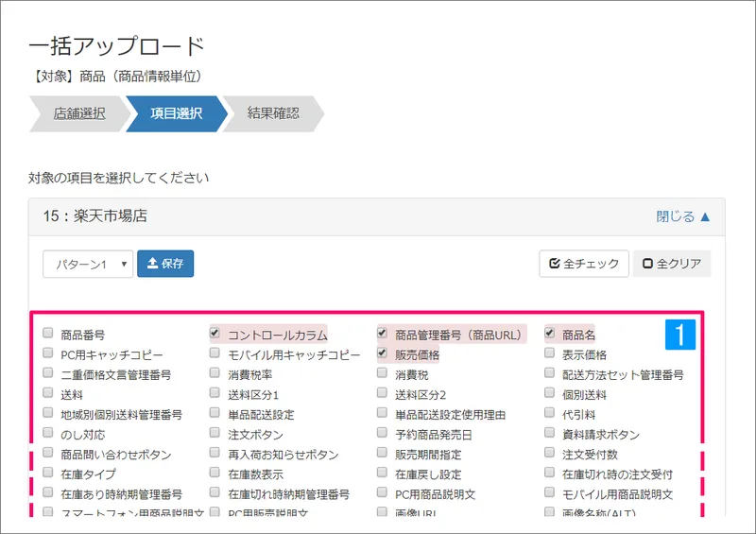Collapse the section via 閉じる link
The width and height of the screenshot is (756, 534).
pos(682,216)
